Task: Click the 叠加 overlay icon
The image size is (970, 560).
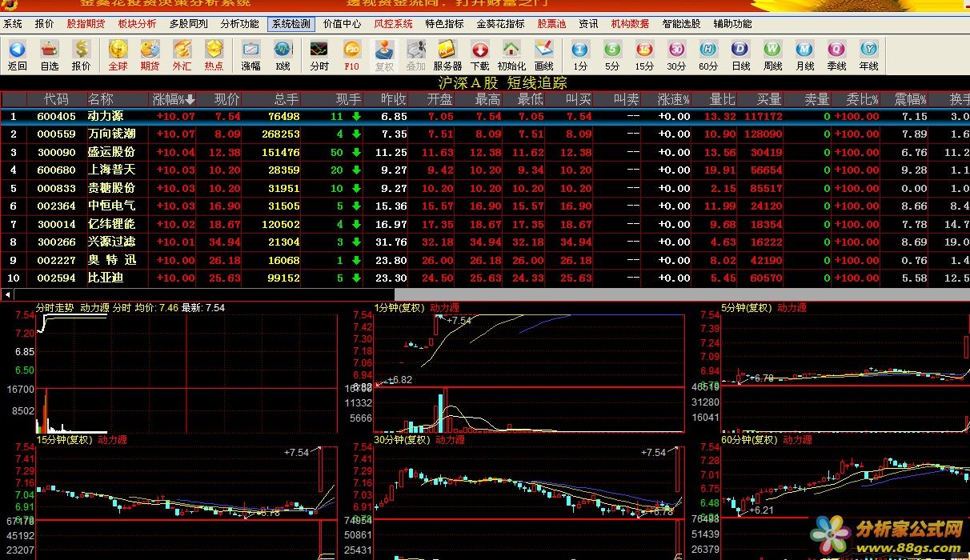Action: [415, 55]
